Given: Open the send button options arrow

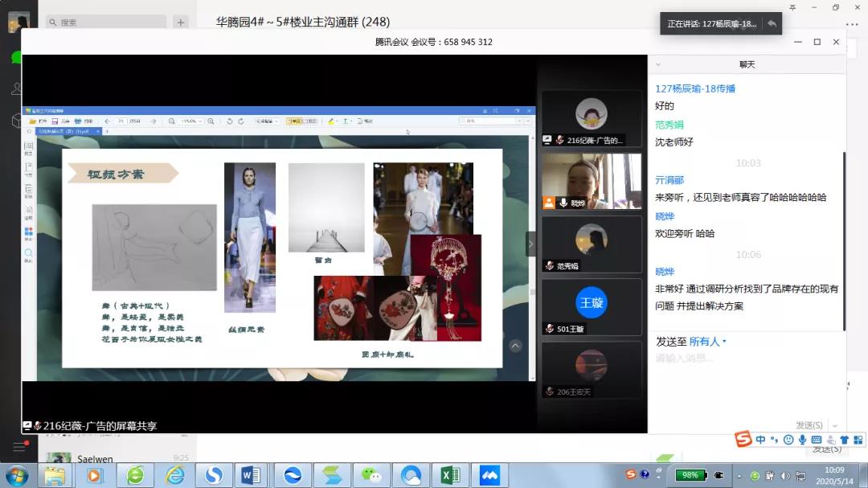Looking at the screenshot, I should click(x=836, y=425).
